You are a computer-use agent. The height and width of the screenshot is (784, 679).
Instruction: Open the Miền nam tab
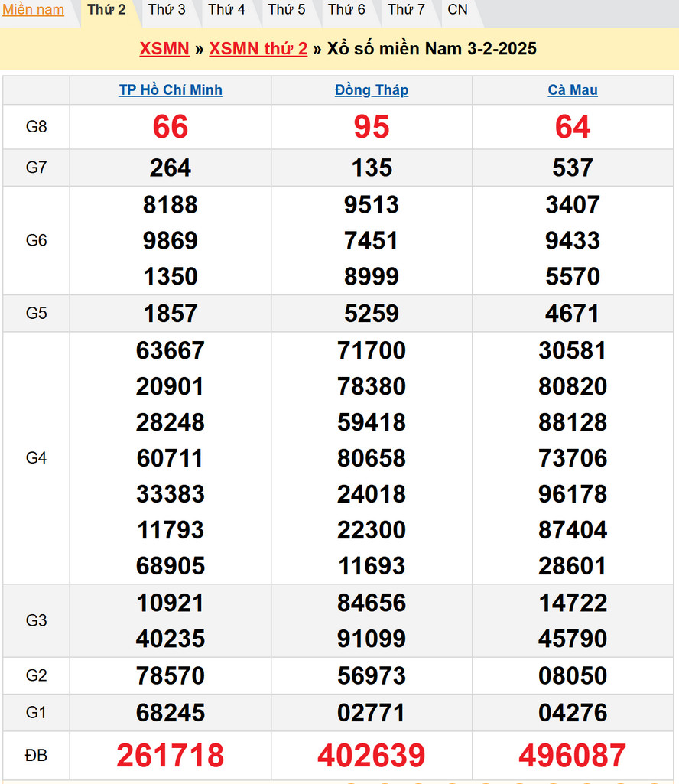(x=33, y=10)
